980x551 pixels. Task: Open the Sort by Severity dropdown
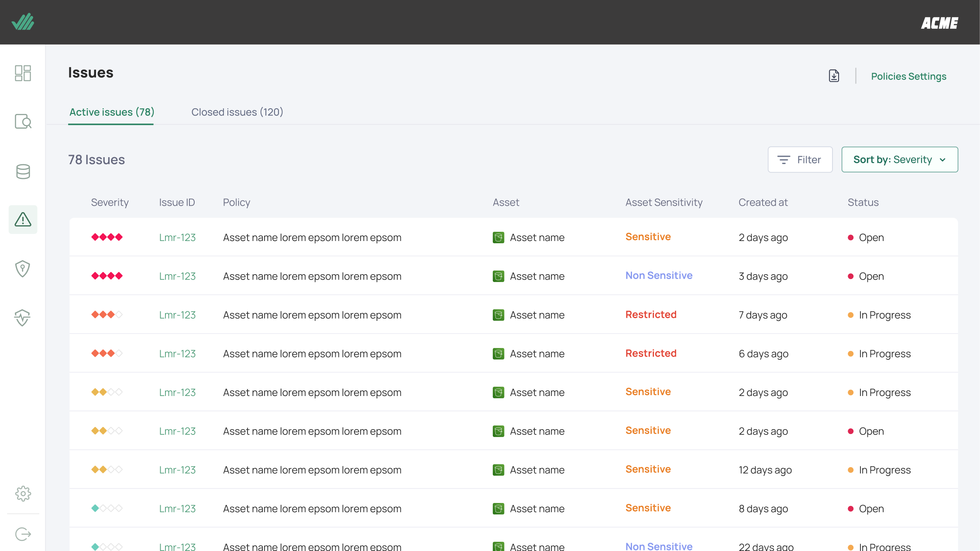pyautogui.click(x=900, y=159)
